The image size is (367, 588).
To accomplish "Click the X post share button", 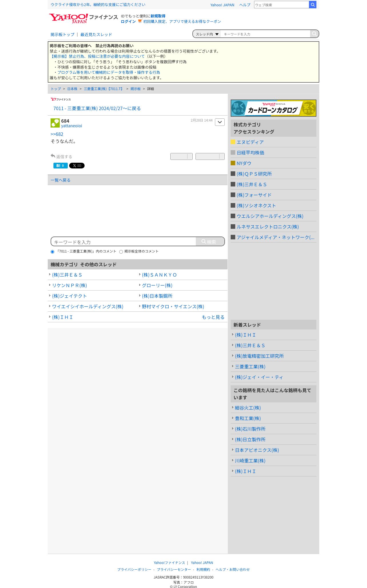I will tap(77, 166).
